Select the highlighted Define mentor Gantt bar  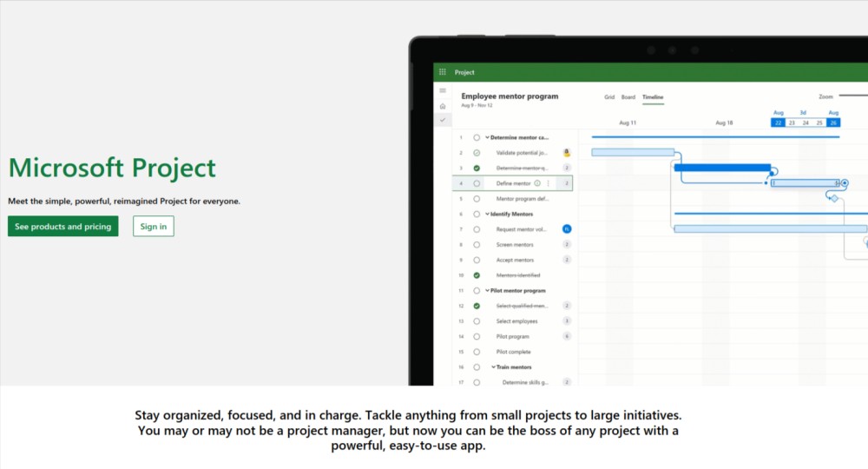click(806, 182)
